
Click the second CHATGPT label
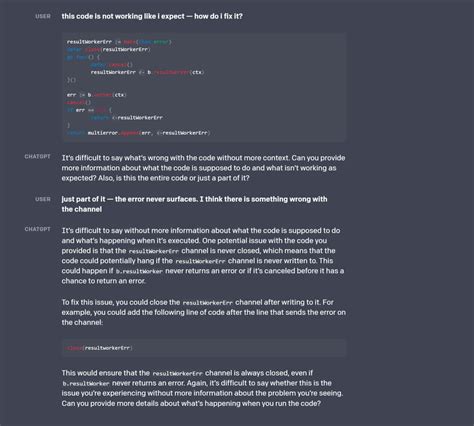click(37, 229)
